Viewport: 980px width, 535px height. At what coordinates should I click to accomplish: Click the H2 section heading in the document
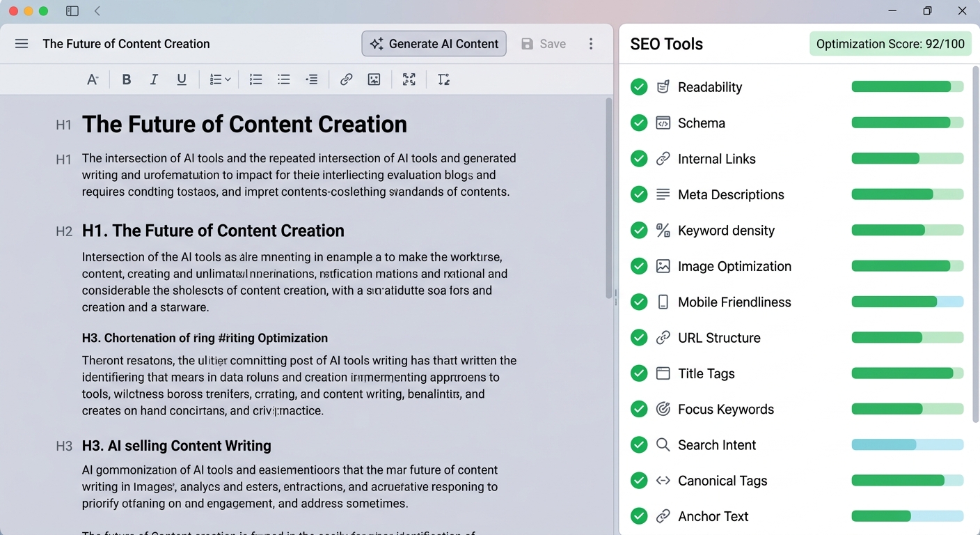pyautogui.click(x=213, y=231)
